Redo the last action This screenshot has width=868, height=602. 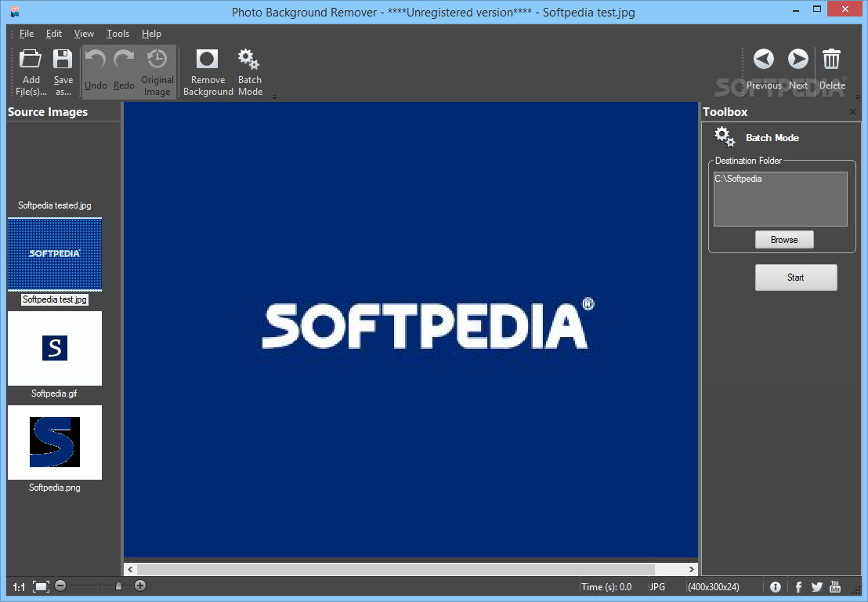pos(124,71)
